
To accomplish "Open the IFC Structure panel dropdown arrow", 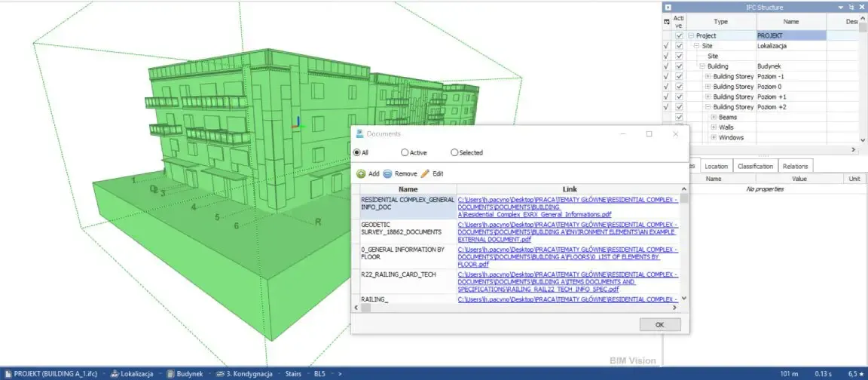I will [841, 8].
